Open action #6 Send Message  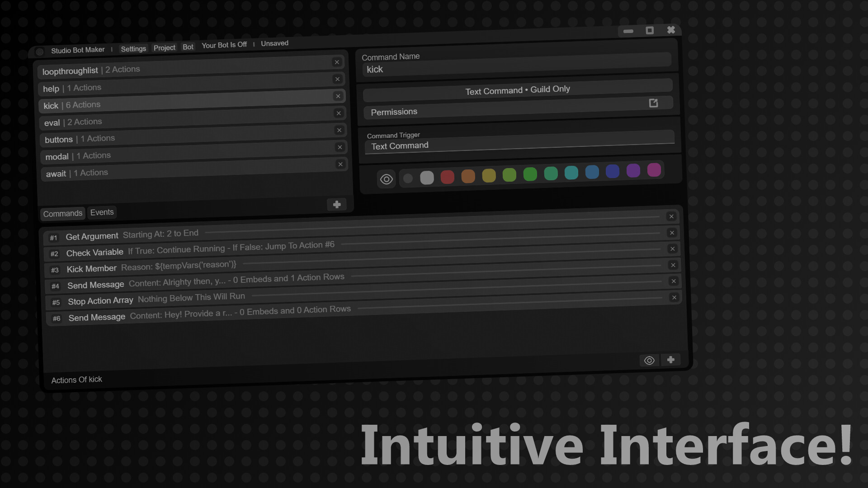point(363,309)
